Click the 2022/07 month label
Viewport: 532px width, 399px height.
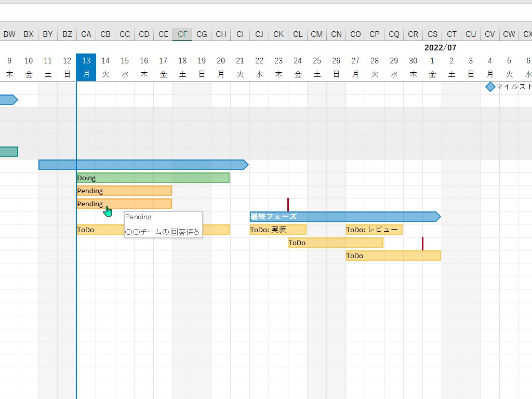(x=441, y=47)
